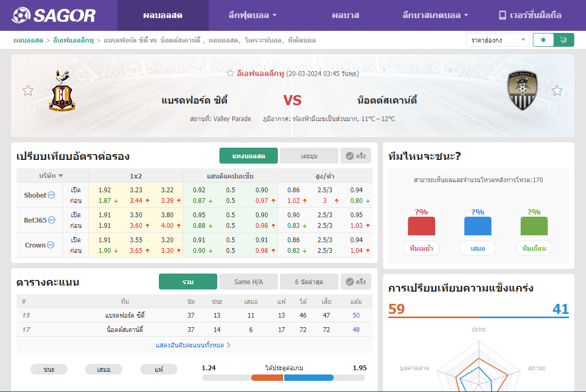Favorite the Bradford City team star

click(28, 90)
